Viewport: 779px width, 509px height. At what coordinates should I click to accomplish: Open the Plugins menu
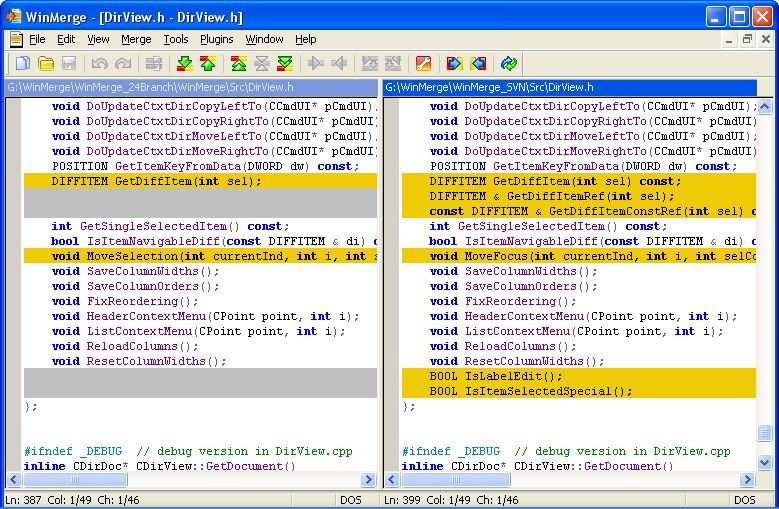216,39
